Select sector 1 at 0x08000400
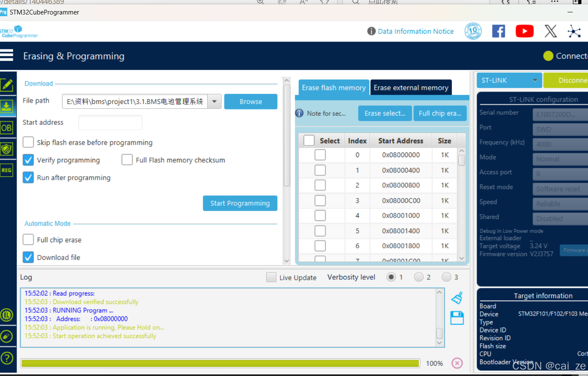The height and width of the screenshot is (376, 588). pos(320,170)
